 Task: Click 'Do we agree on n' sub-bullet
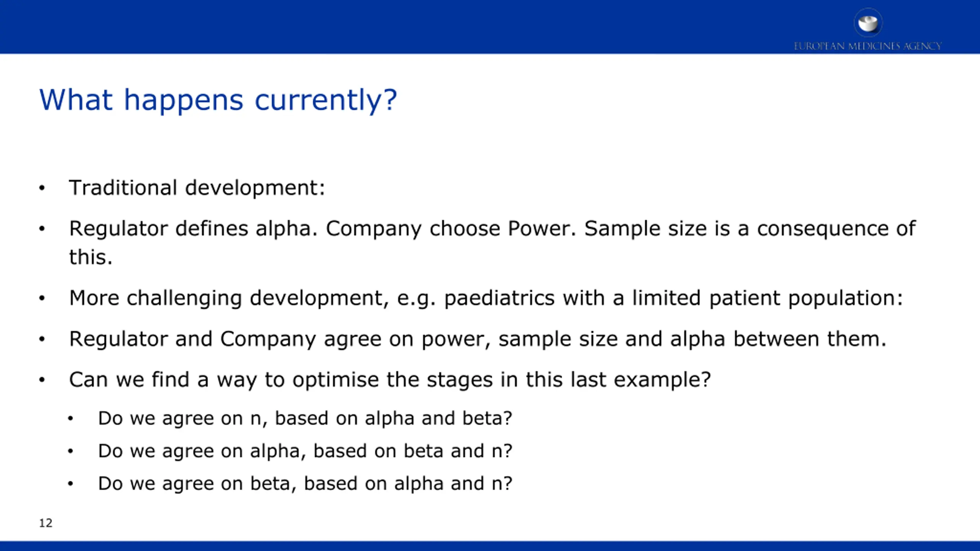pyautogui.click(x=305, y=418)
